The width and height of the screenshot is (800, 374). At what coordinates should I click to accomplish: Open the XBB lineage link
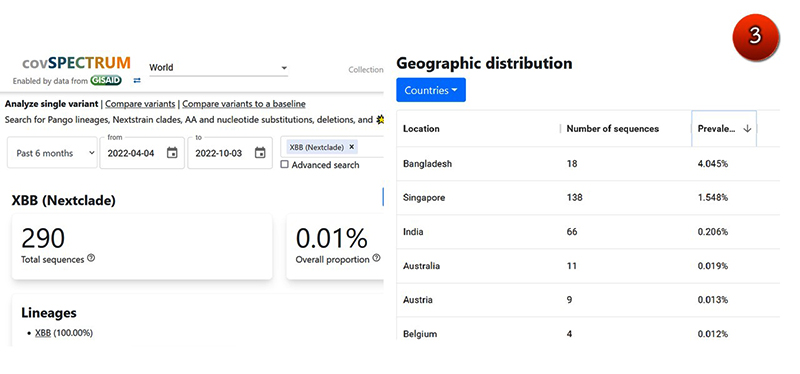43,333
